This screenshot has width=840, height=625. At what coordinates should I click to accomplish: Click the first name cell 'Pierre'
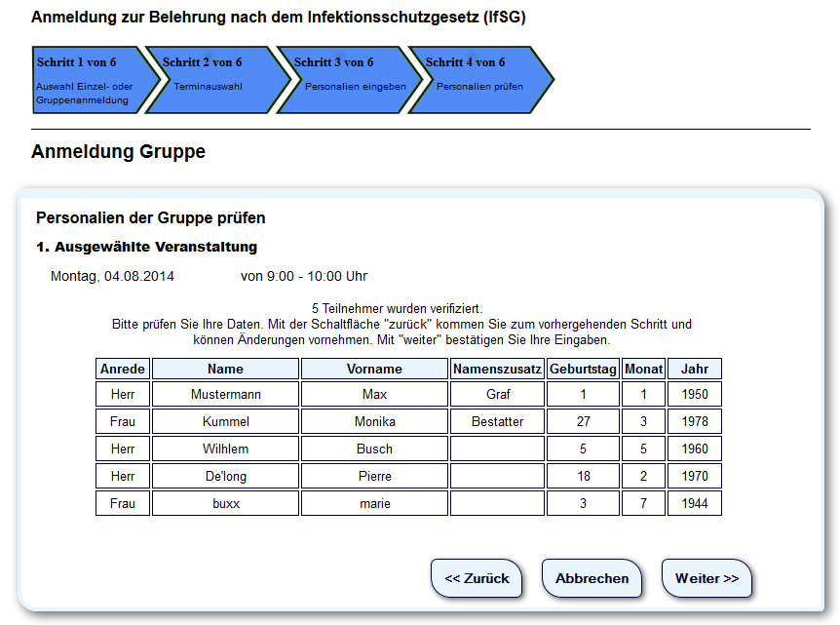tap(374, 477)
